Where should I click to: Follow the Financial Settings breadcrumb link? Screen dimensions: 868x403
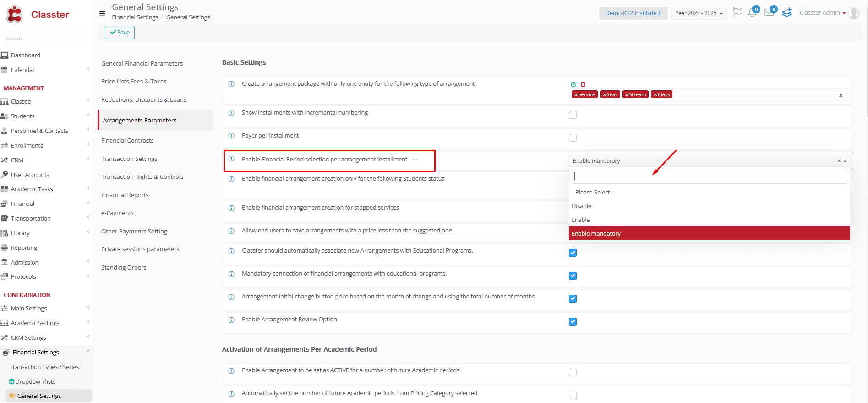click(135, 17)
